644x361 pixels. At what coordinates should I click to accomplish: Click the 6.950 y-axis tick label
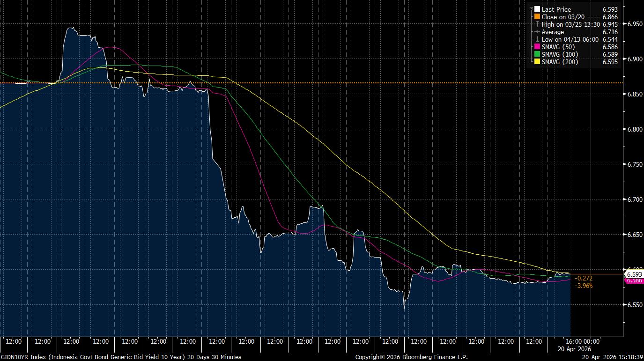click(635, 24)
